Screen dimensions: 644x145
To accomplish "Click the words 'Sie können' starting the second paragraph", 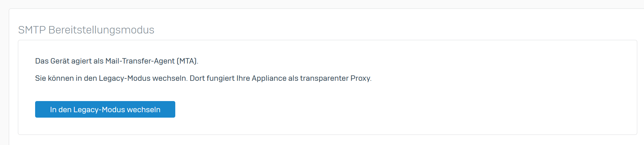I will 54,78.
